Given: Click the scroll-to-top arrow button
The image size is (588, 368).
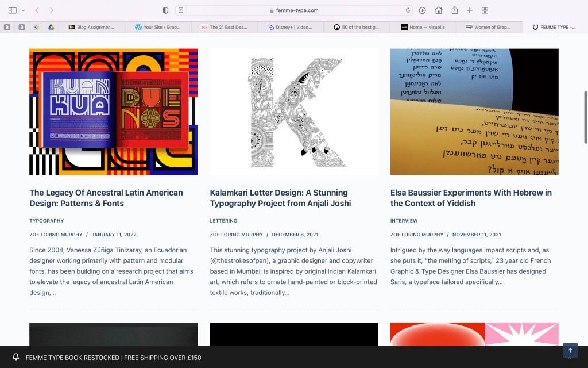Looking at the screenshot, I should pos(570,350).
